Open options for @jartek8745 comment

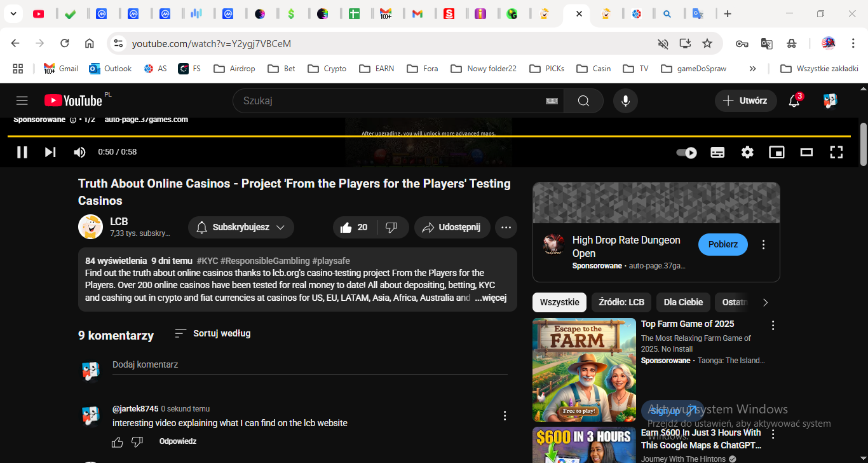click(x=505, y=416)
